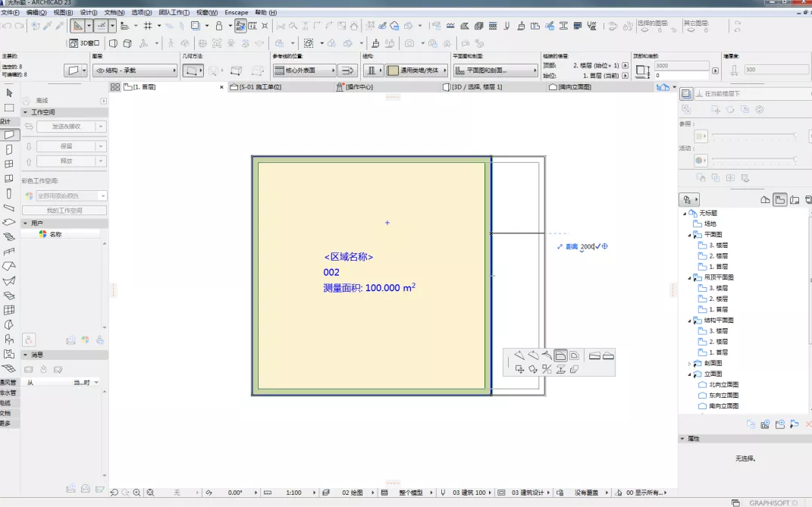Select the Object chair tool in the toolbox
Screen dimensions: 812x507
pyautogui.click(x=9, y=340)
